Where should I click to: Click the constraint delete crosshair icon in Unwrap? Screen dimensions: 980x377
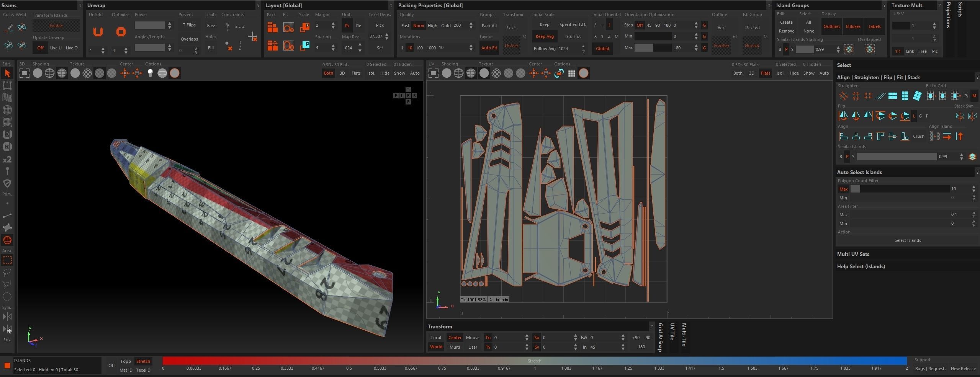[x=252, y=37]
